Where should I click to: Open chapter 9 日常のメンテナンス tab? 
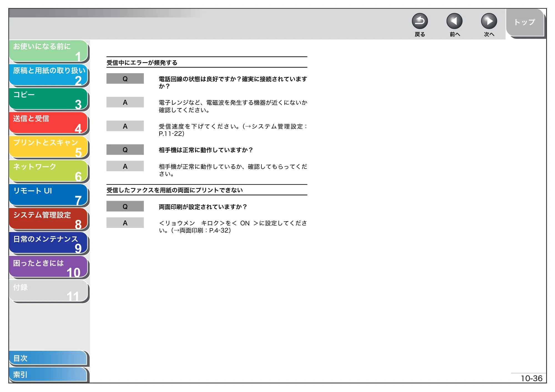click(49, 243)
